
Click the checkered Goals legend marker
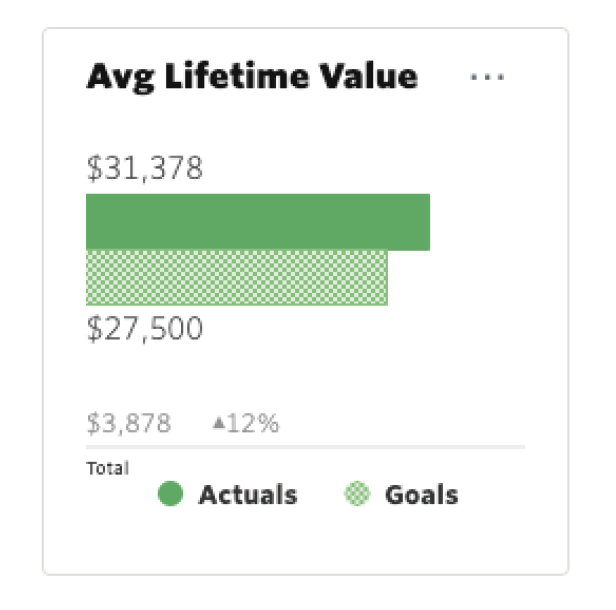point(357,494)
